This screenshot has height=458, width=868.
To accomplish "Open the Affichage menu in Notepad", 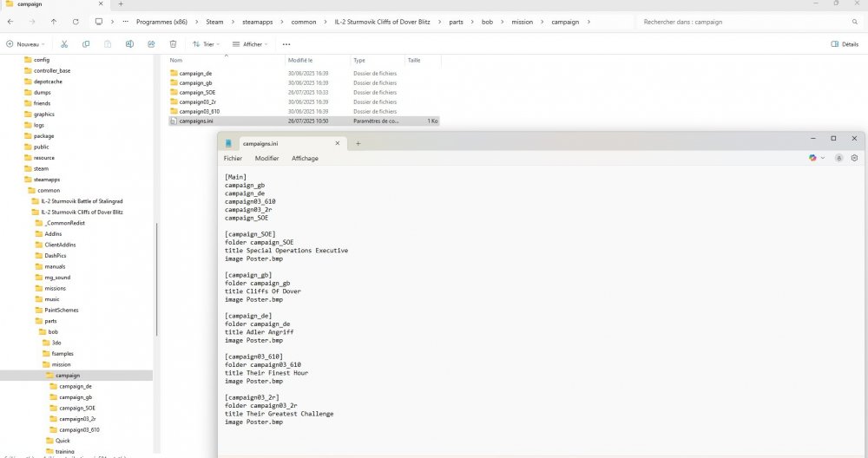I will (305, 159).
